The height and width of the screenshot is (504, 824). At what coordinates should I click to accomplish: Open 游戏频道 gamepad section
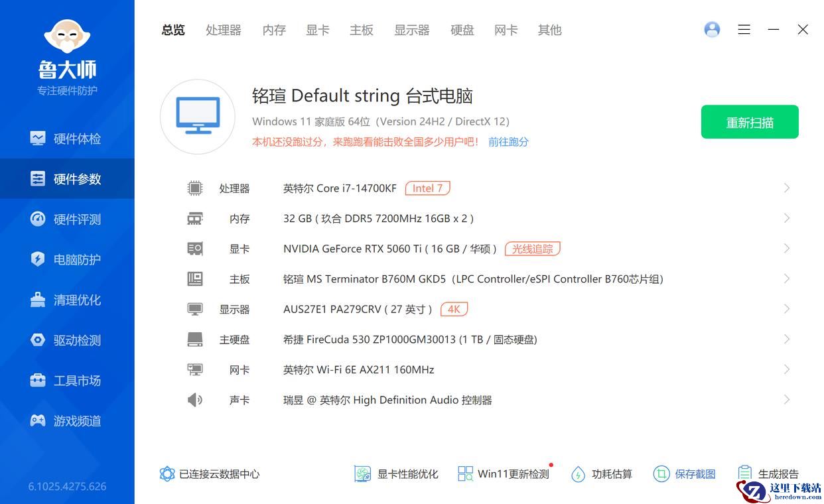pos(66,421)
